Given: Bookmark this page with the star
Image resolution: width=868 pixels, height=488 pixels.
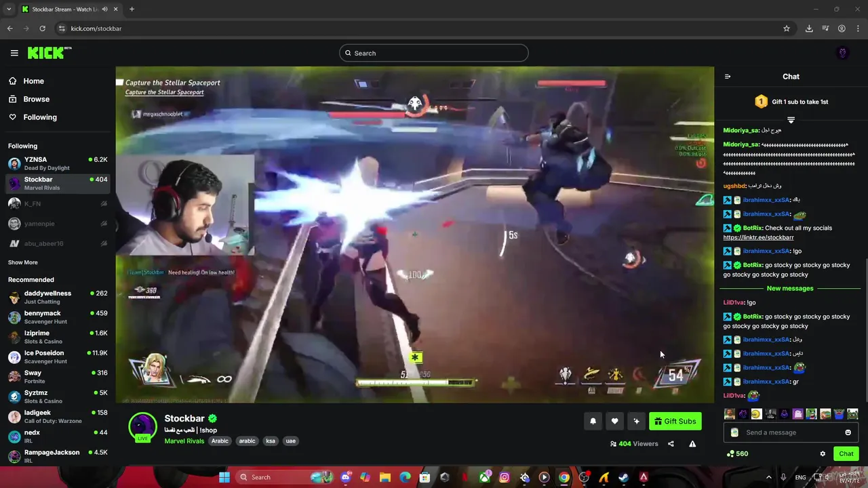Looking at the screenshot, I should pyautogui.click(x=787, y=28).
